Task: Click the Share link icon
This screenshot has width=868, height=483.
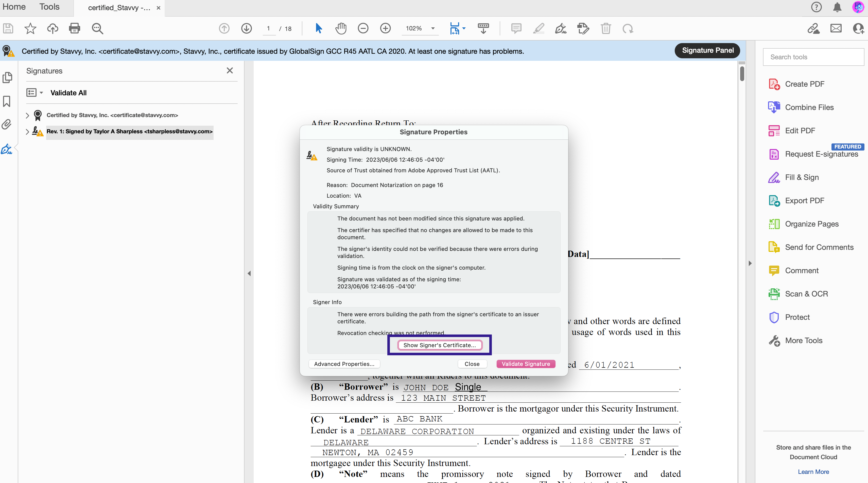Action: coord(813,28)
